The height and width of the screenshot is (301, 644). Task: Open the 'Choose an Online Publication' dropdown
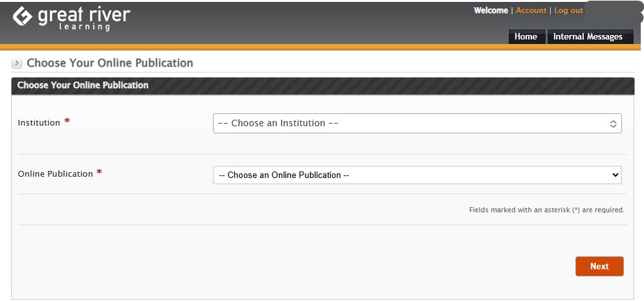(417, 175)
